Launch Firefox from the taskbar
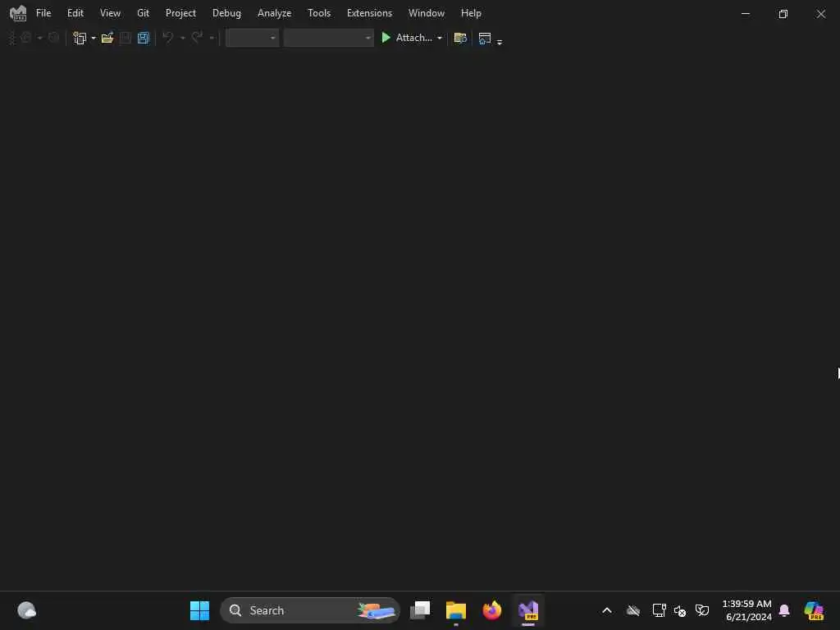Image resolution: width=840 pixels, height=630 pixels. [492, 610]
